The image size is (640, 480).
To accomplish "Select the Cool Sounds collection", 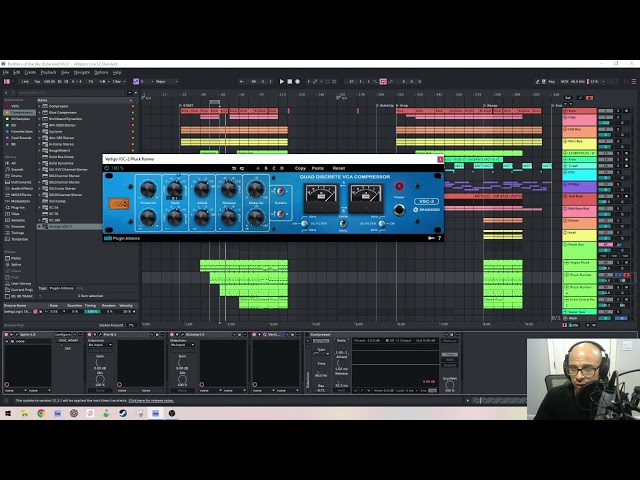I will pyautogui.click(x=21, y=138).
